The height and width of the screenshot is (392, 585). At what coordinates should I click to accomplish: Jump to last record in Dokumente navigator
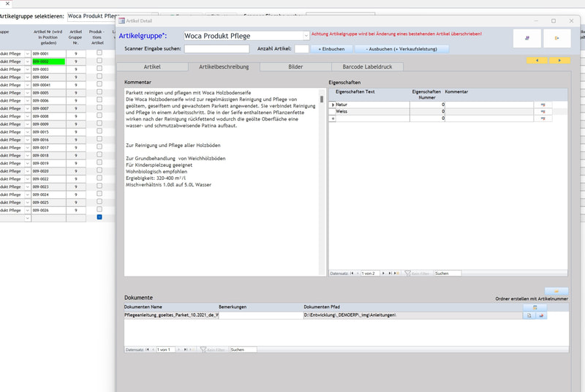pyautogui.click(x=186, y=350)
